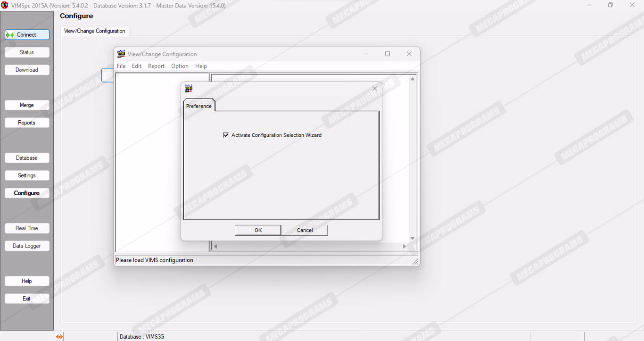Click the Preference dialog title icon

[x=189, y=89]
